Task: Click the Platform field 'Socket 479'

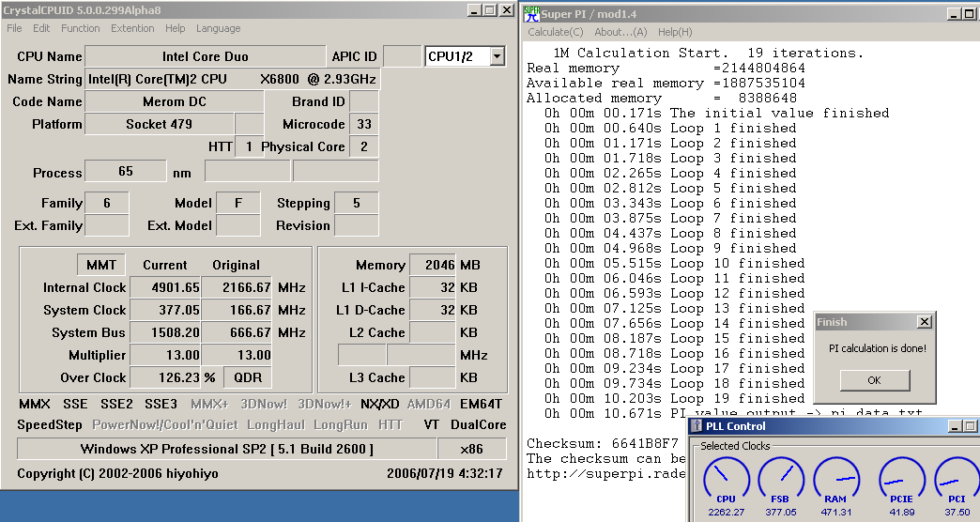Action: click(160, 124)
